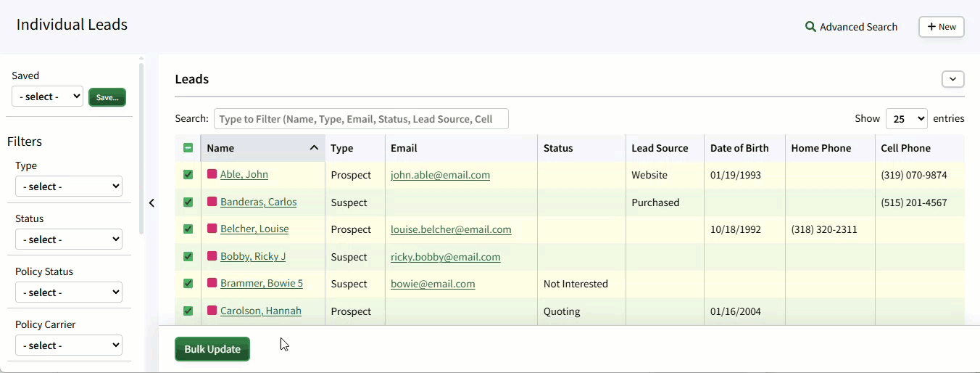
Task: Click the pink marker beside Bobby, Ricky J
Action: (x=212, y=256)
